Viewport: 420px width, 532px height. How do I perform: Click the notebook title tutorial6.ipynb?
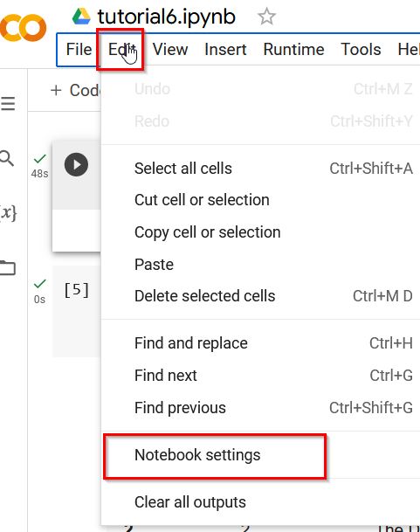[x=167, y=17]
